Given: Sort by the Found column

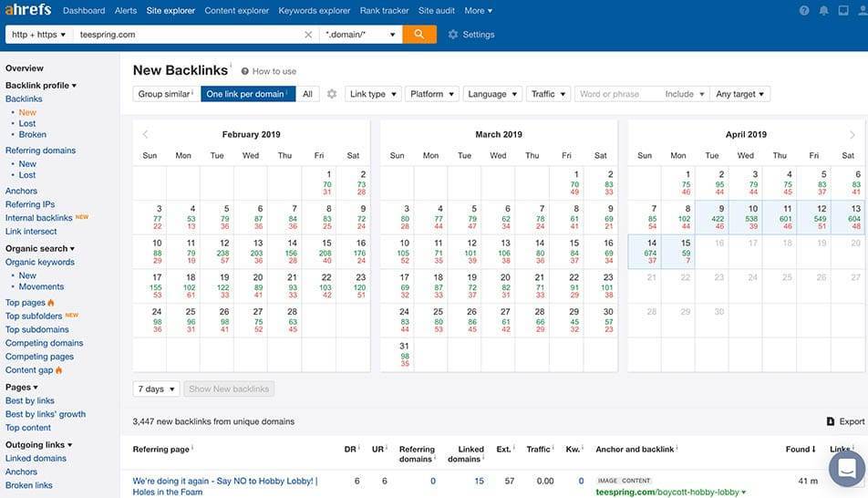Looking at the screenshot, I should (801, 450).
